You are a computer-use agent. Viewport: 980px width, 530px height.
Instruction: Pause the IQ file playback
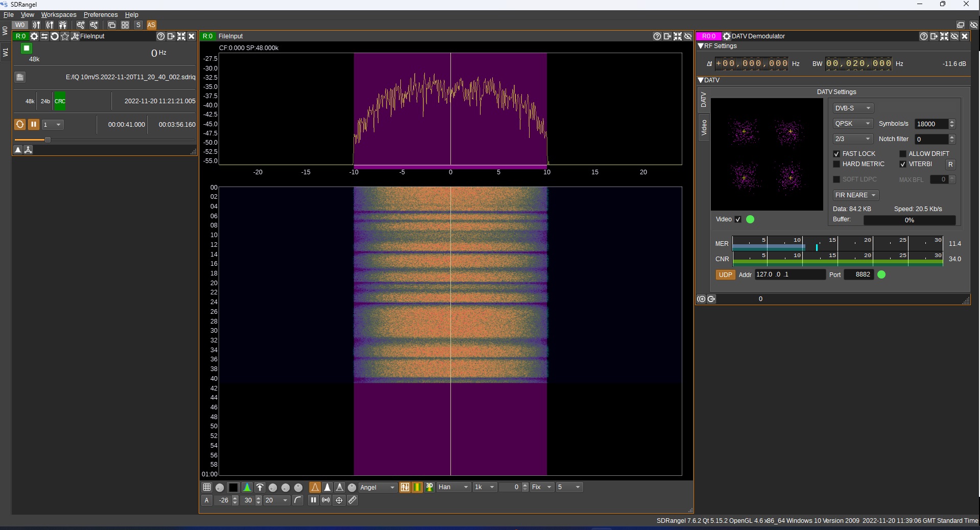coord(34,124)
